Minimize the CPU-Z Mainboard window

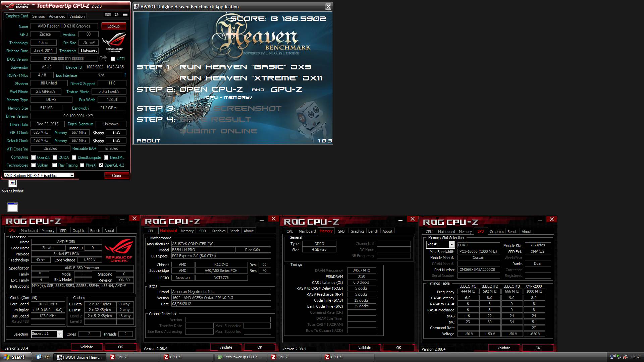coord(262,220)
